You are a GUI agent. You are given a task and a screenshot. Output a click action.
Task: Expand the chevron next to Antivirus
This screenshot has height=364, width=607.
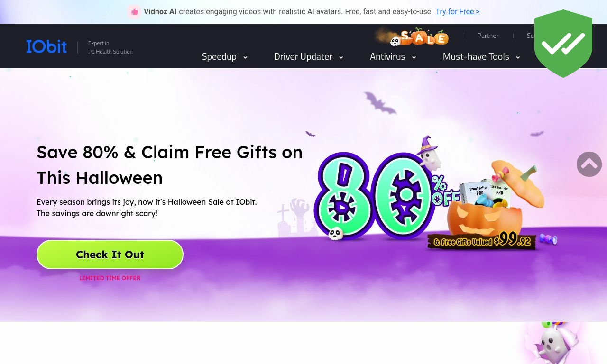pyautogui.click(x=414, y=57)
